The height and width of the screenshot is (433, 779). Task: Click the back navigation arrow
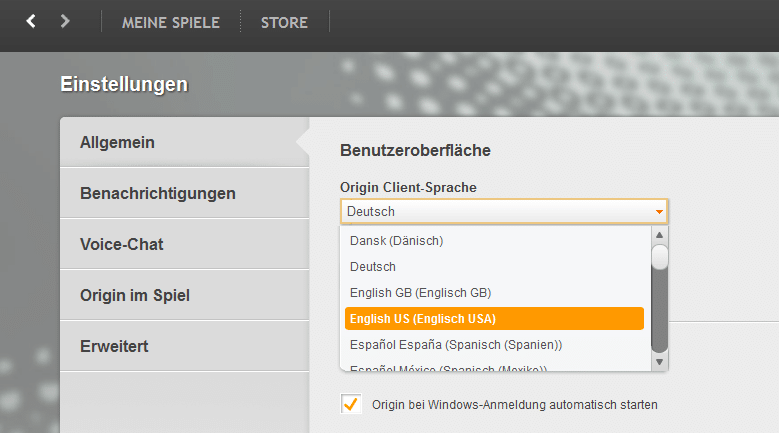click(32, 21)
